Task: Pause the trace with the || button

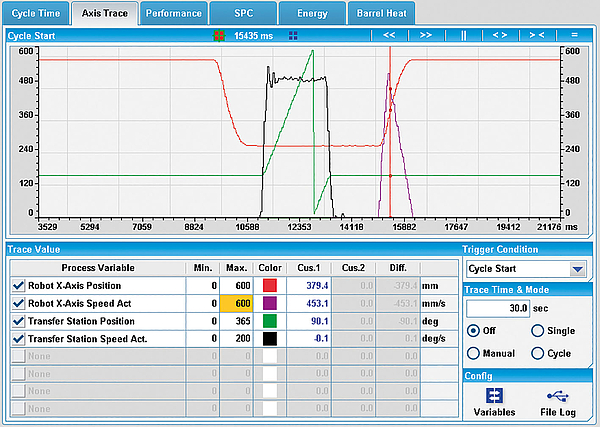Action: click(x=463, y=34)
